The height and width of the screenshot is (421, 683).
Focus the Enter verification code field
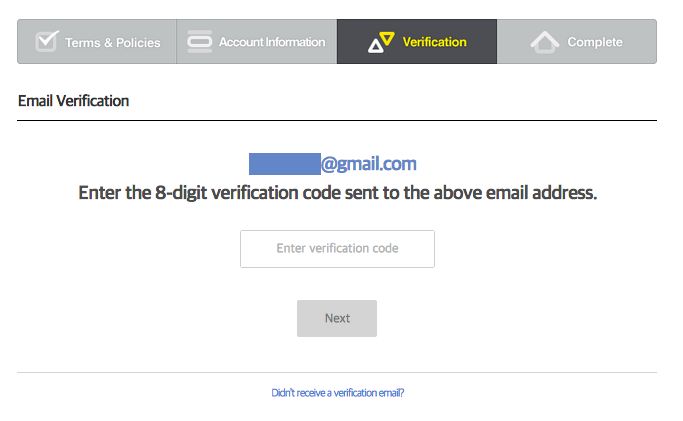pyautogui.click(x=337, y=249)
